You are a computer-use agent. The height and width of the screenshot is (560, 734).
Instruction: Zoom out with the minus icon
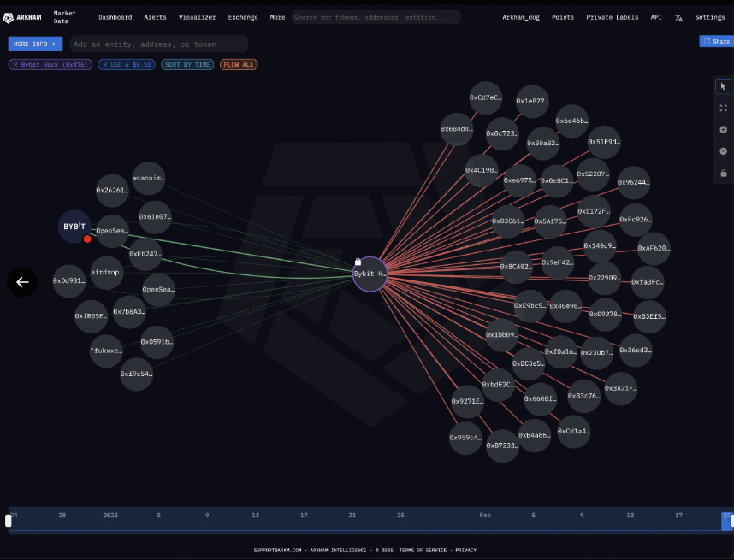point(723,151)
